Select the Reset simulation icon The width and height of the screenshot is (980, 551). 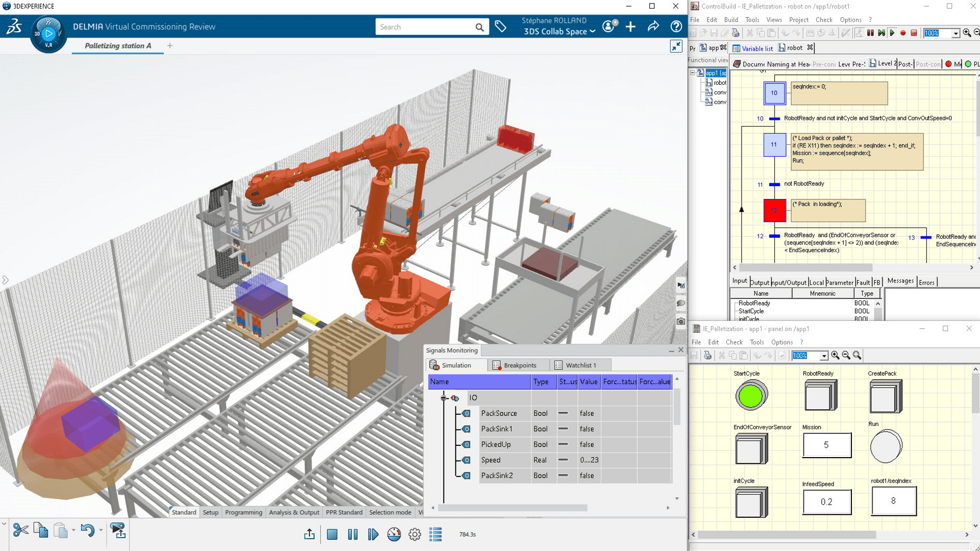[x=332, y=534]
